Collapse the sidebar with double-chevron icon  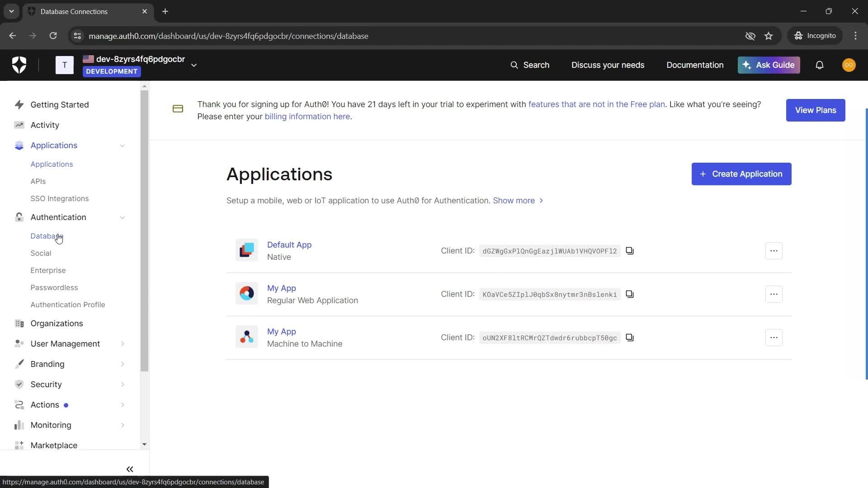130,469
